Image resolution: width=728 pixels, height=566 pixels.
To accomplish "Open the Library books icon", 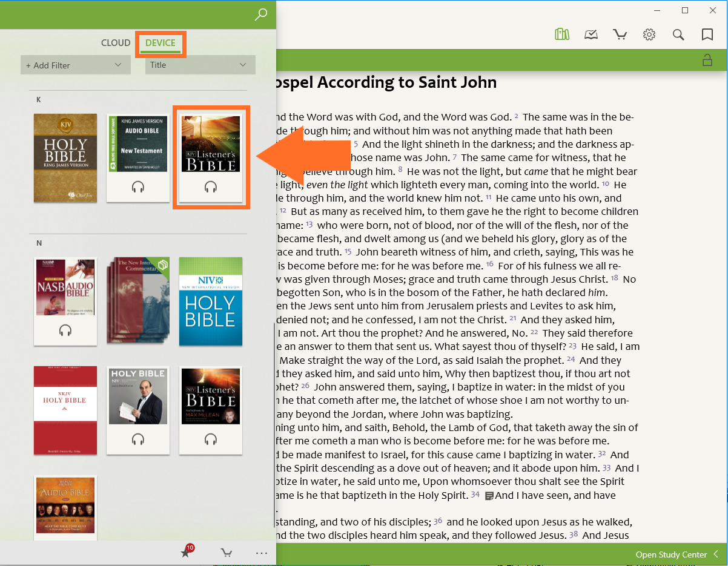I will (562, 35).
